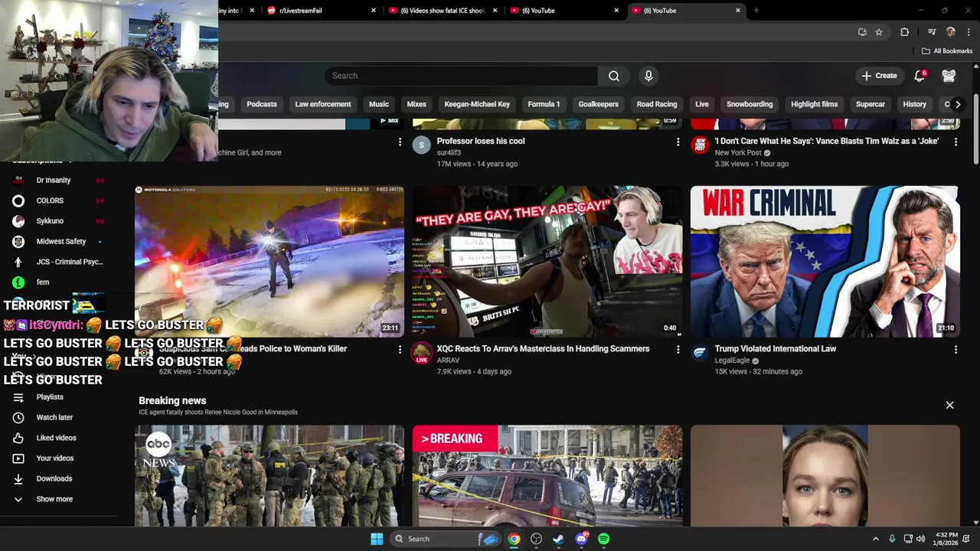
Task: Select the Podcasts filter chip
Action: coord(262,104)
